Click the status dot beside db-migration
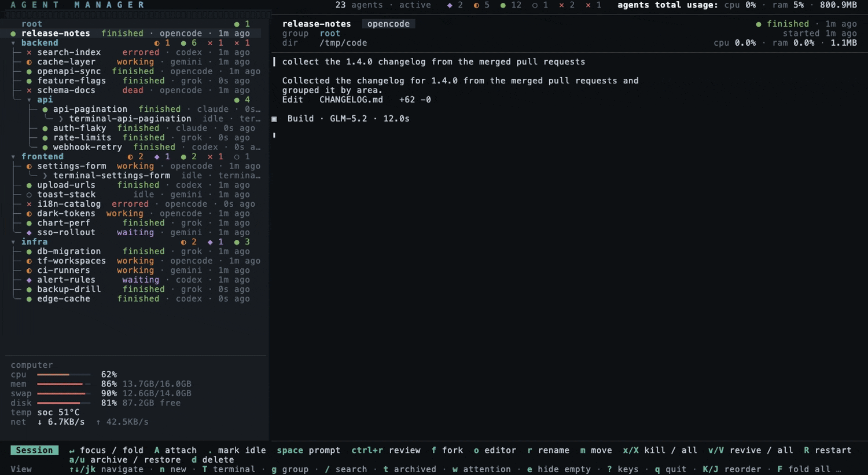The height and width of the screenshot is (475, 868). point(29,251)
